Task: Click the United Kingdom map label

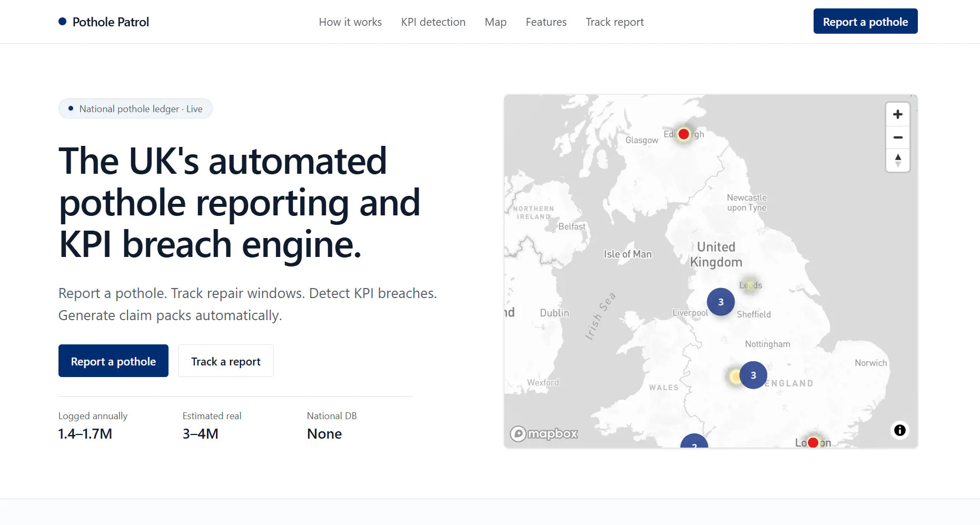Action: coord(716,254)
